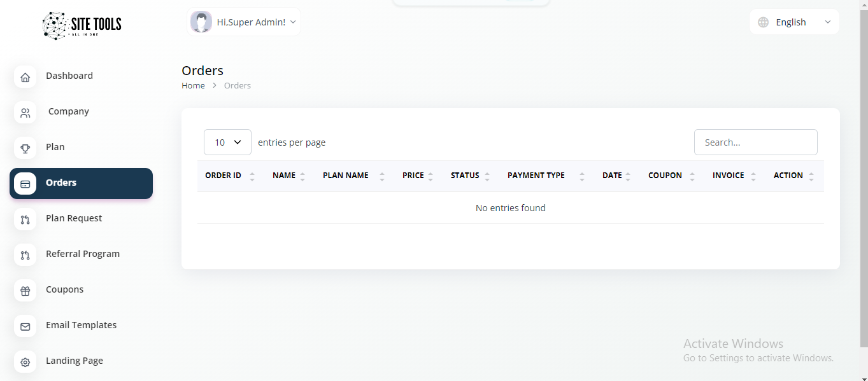Click the Company users icon
The height and width of the screenshot is (381, 868).
click(25, 113)
